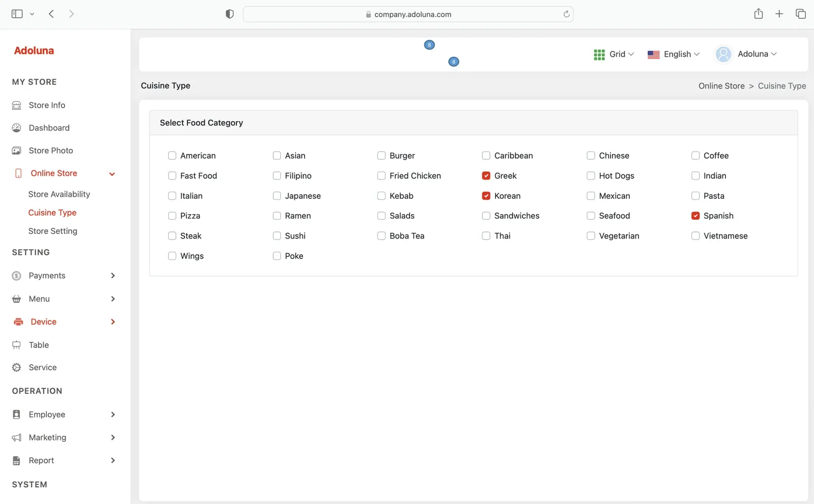Click the Device printer icon
The height and width of the screenshot is (504, 814).
point(18,322)
